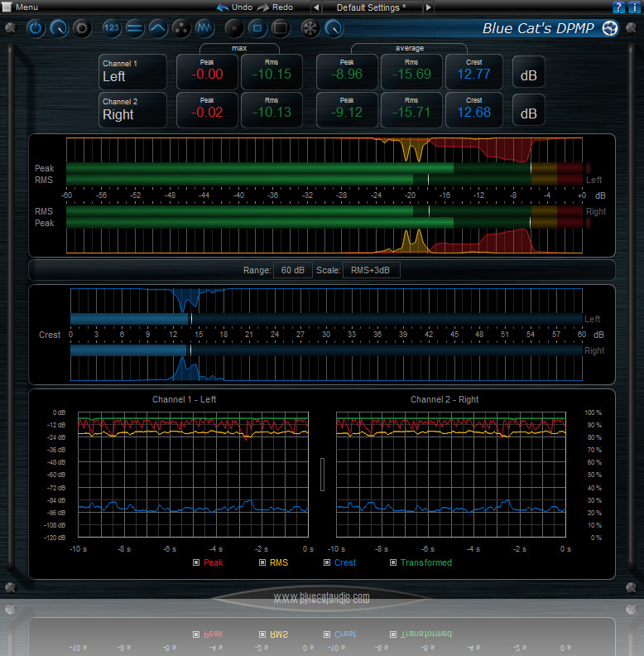
Task: Toggle the horizontal meters view icon
Action: pyautogui.click(x=135, y=29)
